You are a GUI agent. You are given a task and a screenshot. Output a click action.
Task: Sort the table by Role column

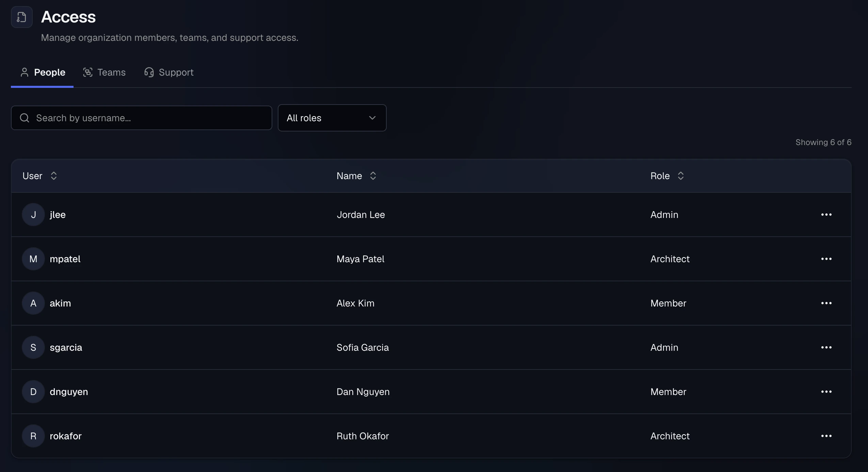tap(667, 176)
